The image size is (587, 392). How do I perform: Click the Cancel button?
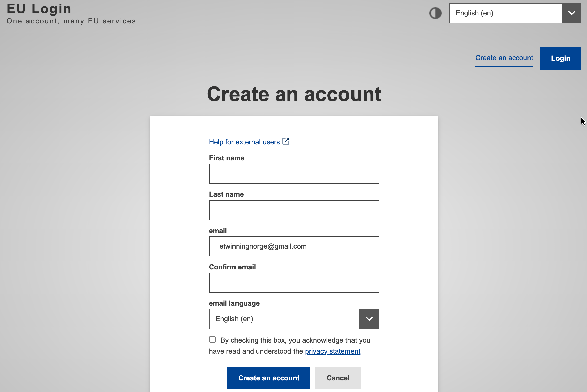pos(338,378)
